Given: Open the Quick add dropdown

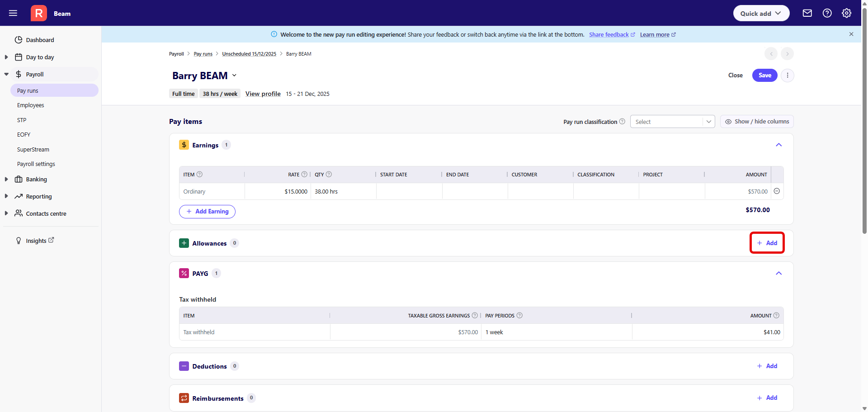Looking at the screenshot, I should 761,13.
